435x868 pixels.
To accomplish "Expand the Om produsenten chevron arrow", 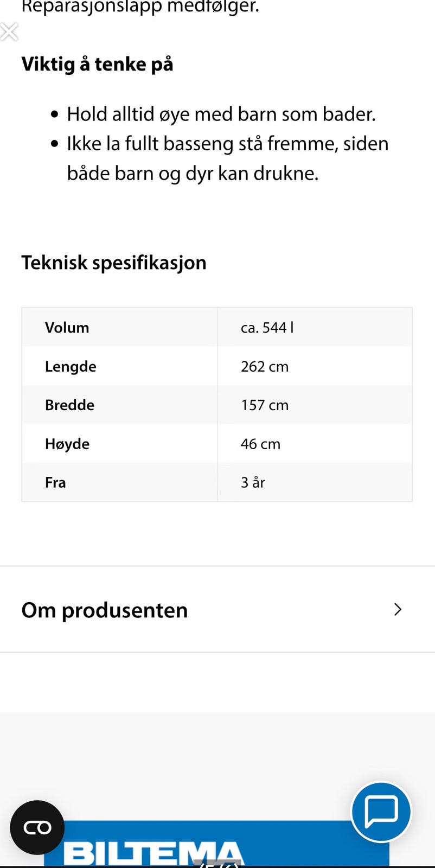I will pos(398,609).
